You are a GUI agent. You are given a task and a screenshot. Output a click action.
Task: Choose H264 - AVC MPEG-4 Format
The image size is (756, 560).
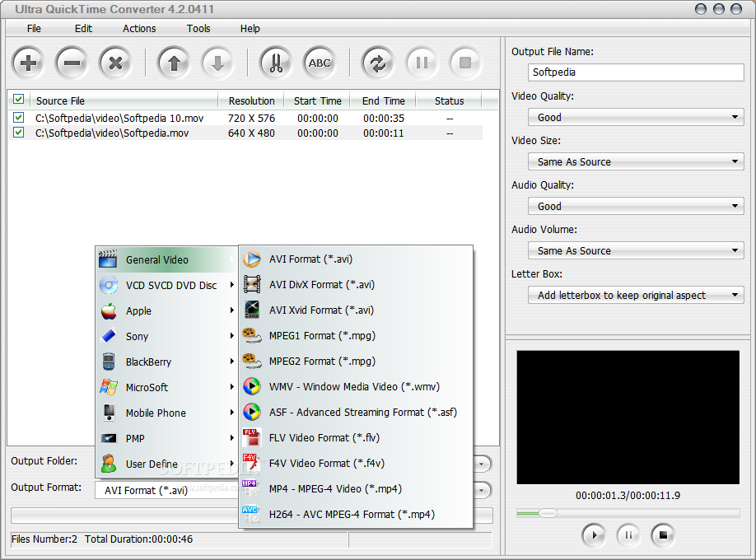(356, 515)
